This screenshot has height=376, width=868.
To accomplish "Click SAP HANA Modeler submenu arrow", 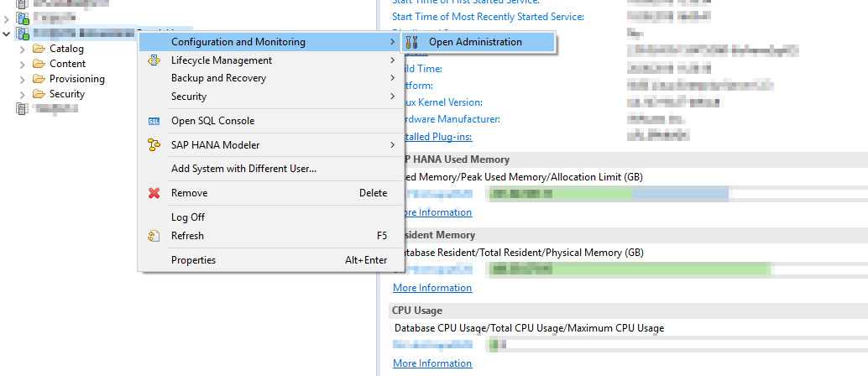I will (393, 145).
